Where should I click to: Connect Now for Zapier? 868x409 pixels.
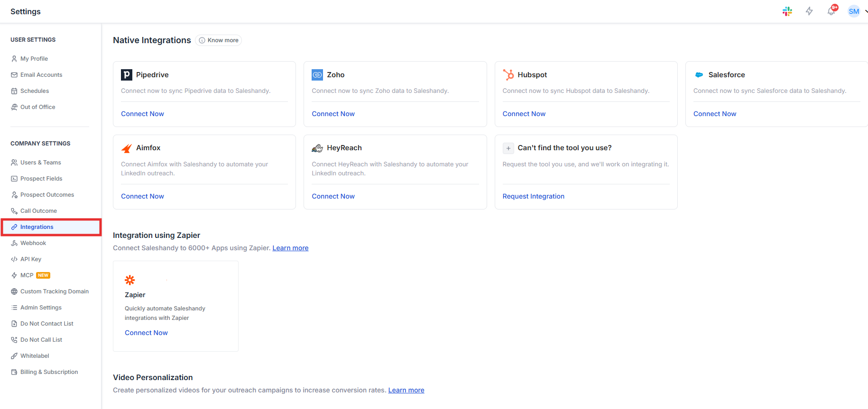(x=146, y=333)
